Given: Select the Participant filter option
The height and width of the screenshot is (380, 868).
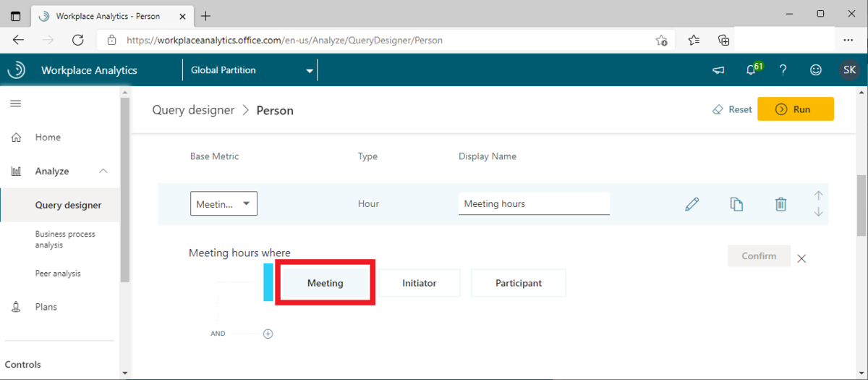Looking at the screenshot, I should (519, 283).
